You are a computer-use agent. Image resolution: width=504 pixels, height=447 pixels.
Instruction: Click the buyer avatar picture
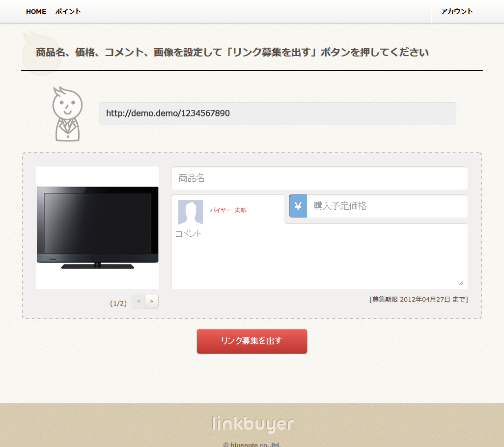(x=191, y=212)
